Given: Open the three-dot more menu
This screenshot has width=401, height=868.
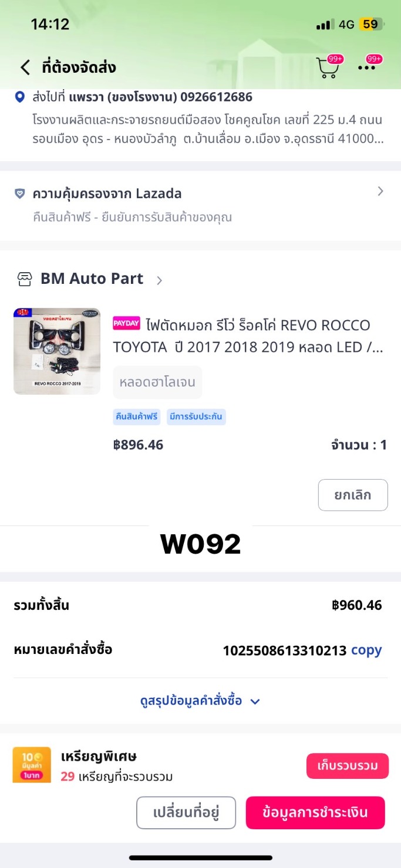Looking at the screenshot, I should (x=366, y=67).
